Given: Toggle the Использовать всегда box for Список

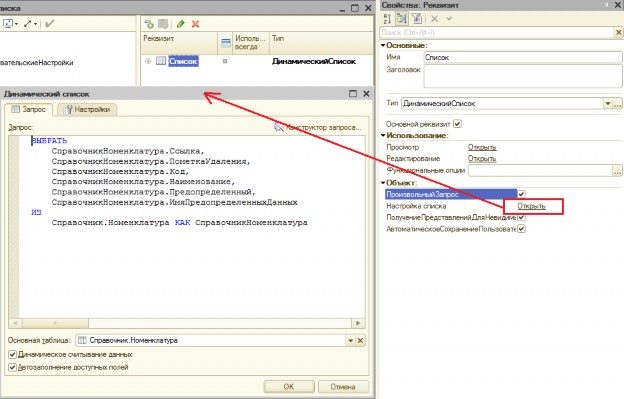Looking at the screenshot, I should pyautogui.click(x=225, y=61).
